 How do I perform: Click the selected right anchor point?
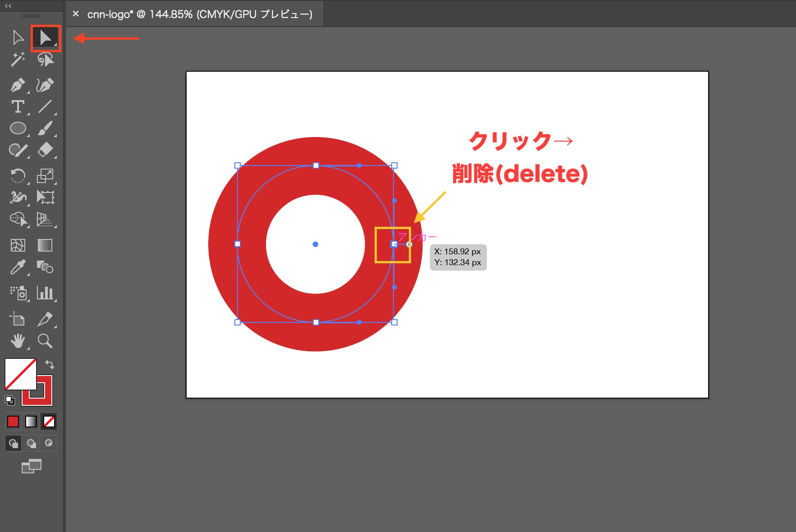394,244
